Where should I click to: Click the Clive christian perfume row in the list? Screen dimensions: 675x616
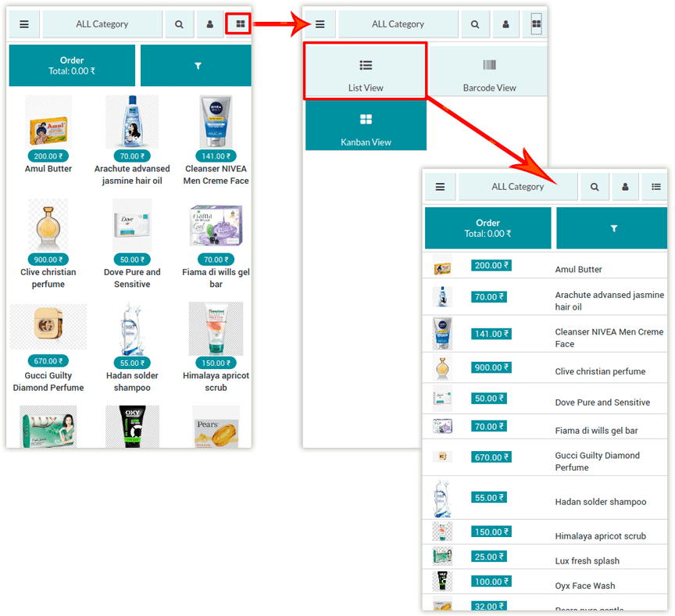599,371
